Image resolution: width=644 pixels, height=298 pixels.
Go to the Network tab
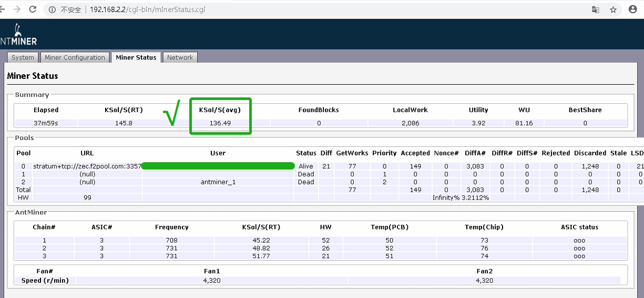(x=180, y=58)
